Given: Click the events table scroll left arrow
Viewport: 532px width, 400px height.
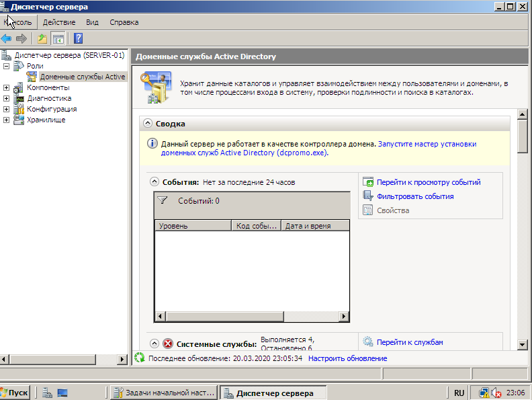Looking at the screenshot, I should 160,317.
